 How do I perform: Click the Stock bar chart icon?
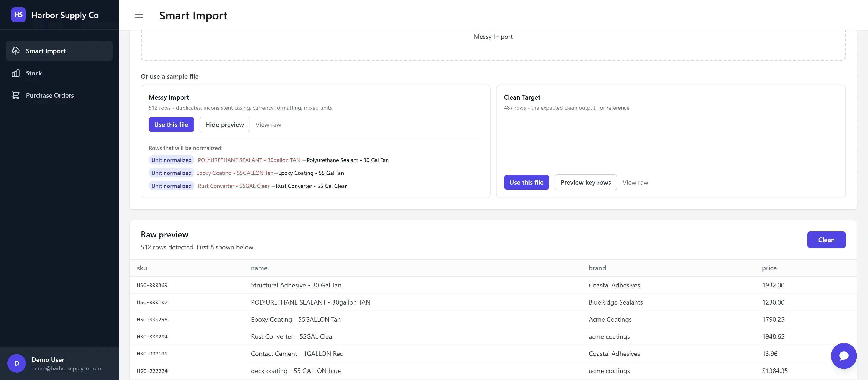16,73
